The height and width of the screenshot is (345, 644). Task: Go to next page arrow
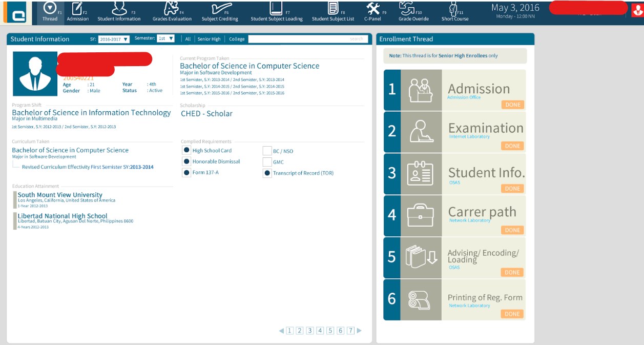[x=359, y=331]
